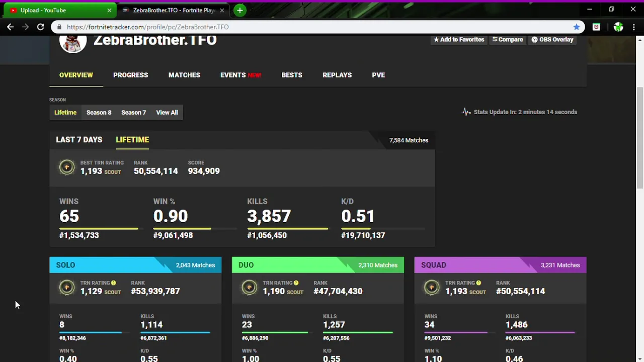This screenshot has width=644, height=362.
Task: Select the Season 7 filter
Action: [x=133, y=112]
